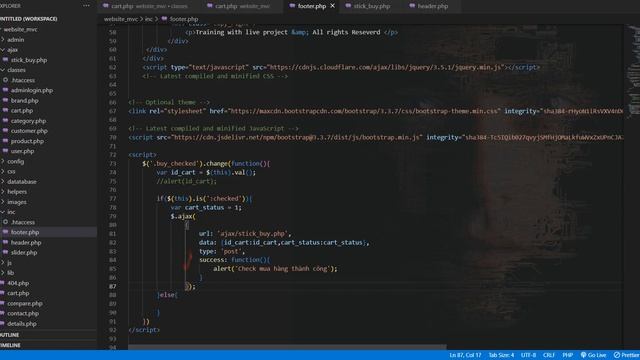
Task: Collapse the ajax folder
Action: coord(12,50)
